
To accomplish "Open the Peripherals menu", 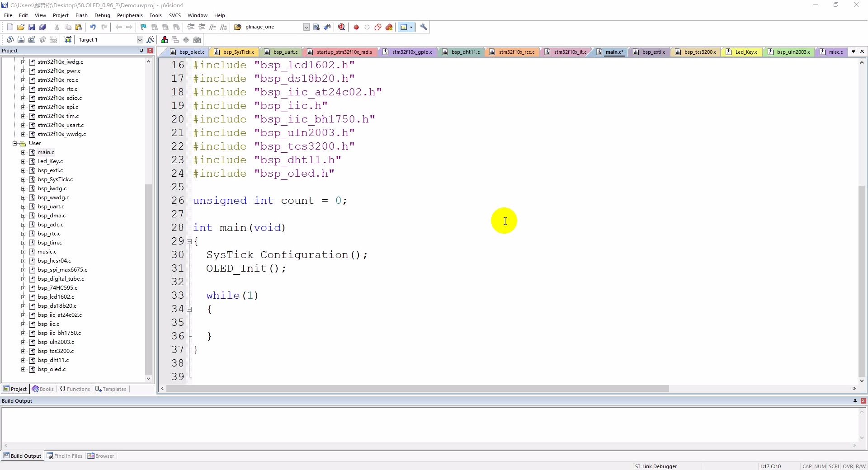I will pos(130,15).
